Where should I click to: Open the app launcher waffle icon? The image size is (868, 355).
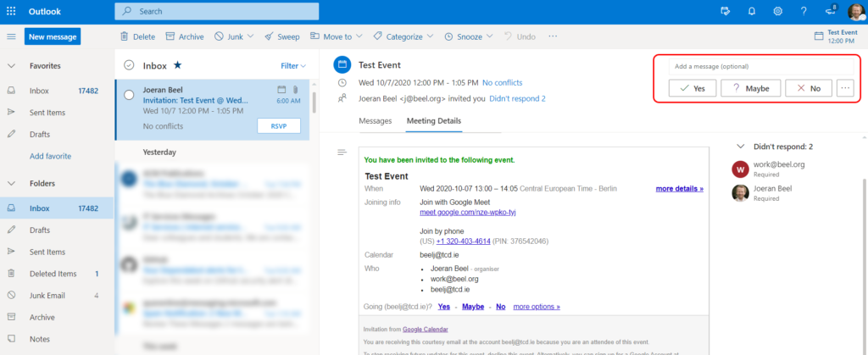point(11,11)
